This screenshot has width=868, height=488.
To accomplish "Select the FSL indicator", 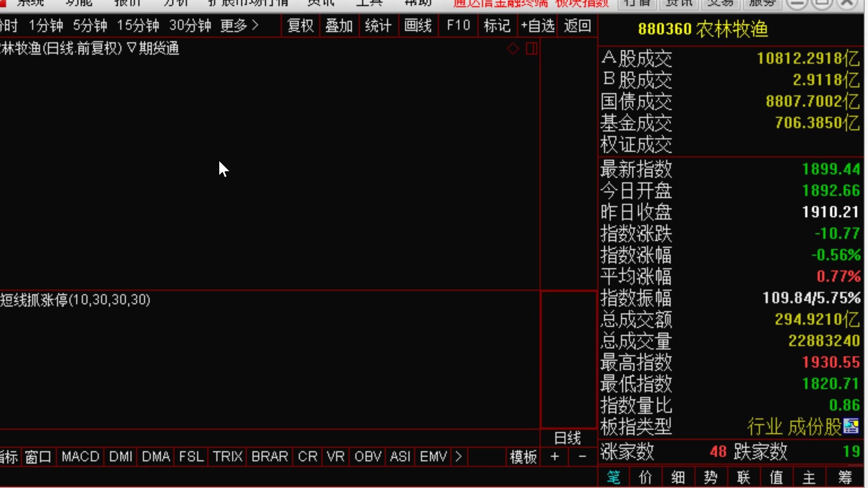I will pos(191,457).
